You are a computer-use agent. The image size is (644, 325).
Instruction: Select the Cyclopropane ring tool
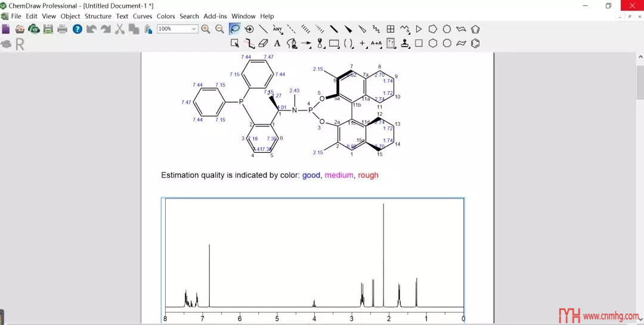[419, 29]
